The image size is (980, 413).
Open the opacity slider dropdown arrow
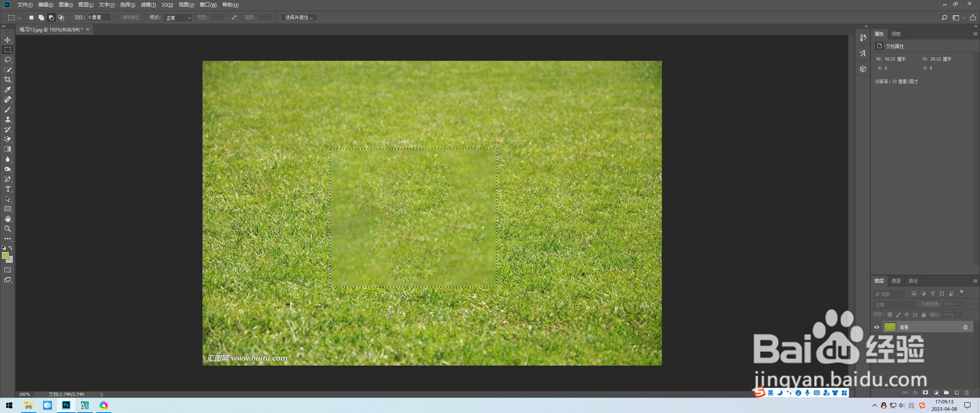click(x=960, y=304)
